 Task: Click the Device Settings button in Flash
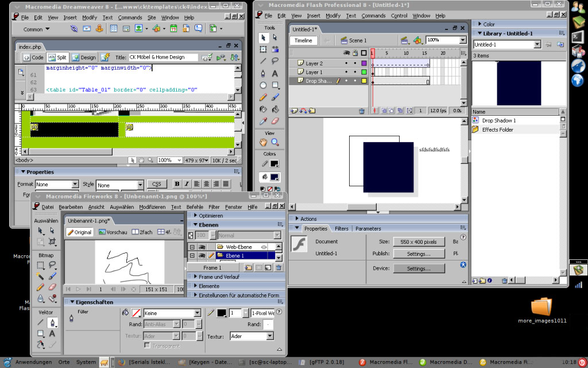pos(419,269)
